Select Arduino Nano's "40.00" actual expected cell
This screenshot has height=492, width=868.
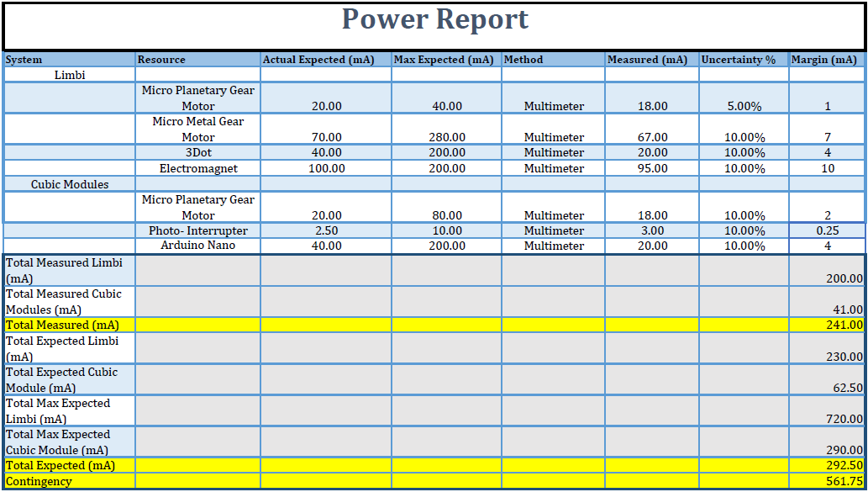pos(327,246)
